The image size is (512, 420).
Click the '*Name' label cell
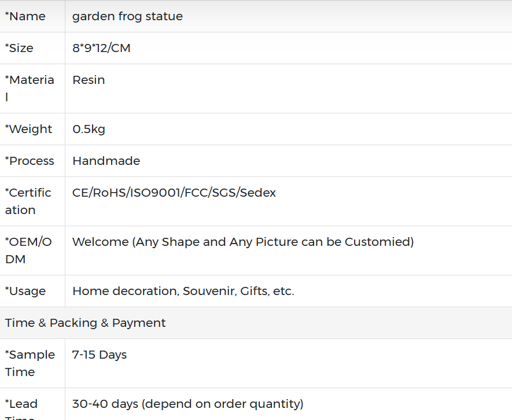[x=25, y=16]
